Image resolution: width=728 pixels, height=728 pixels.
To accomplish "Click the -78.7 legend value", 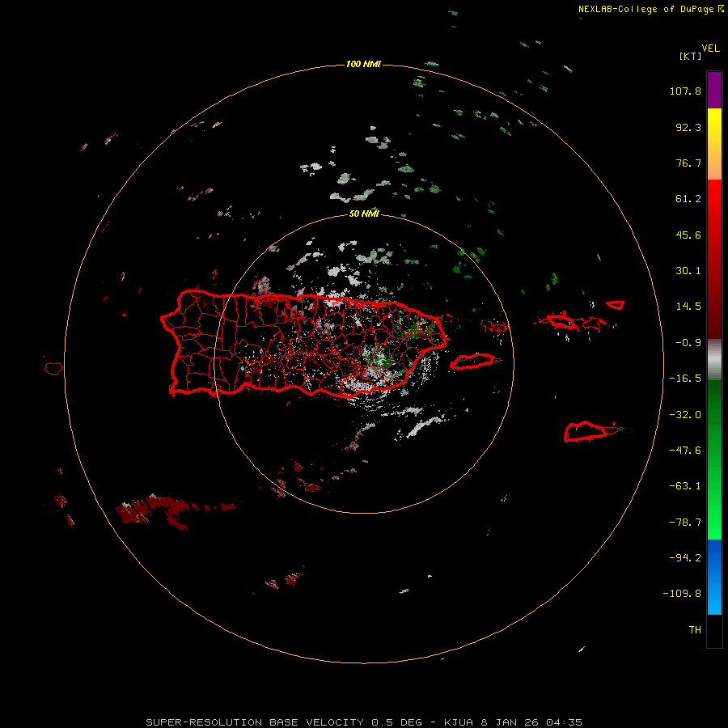I will tap(685, 523).
